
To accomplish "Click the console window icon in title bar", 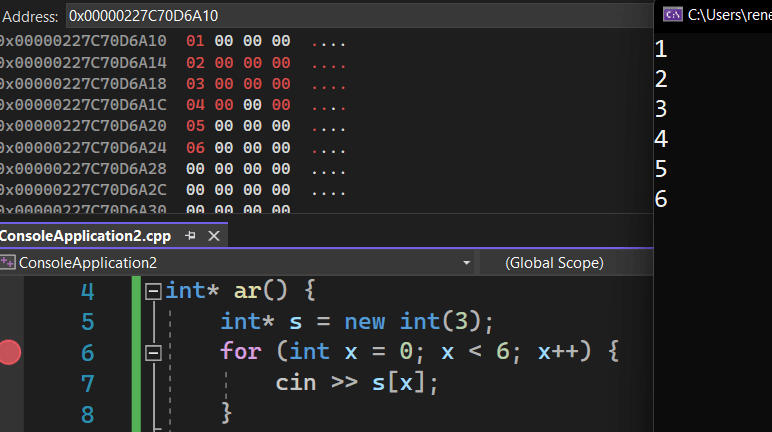I will pos(673,15).
